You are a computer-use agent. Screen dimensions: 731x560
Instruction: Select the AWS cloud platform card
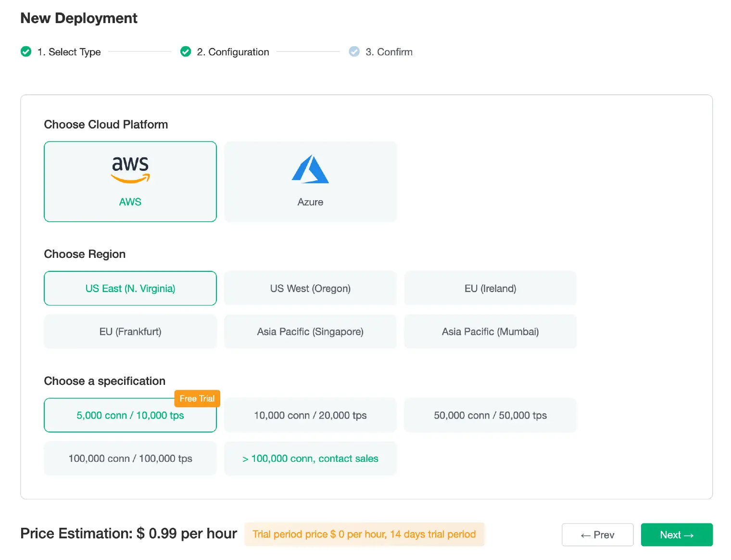130,181
